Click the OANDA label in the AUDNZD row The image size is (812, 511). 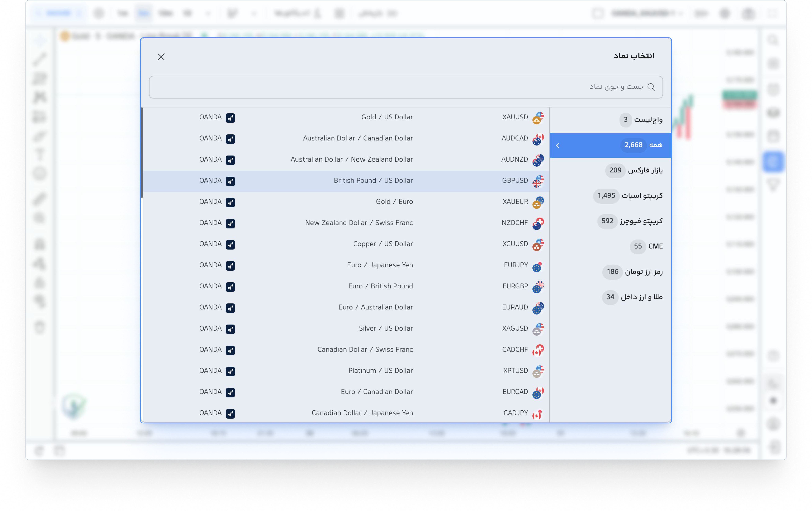pos(210,159)
